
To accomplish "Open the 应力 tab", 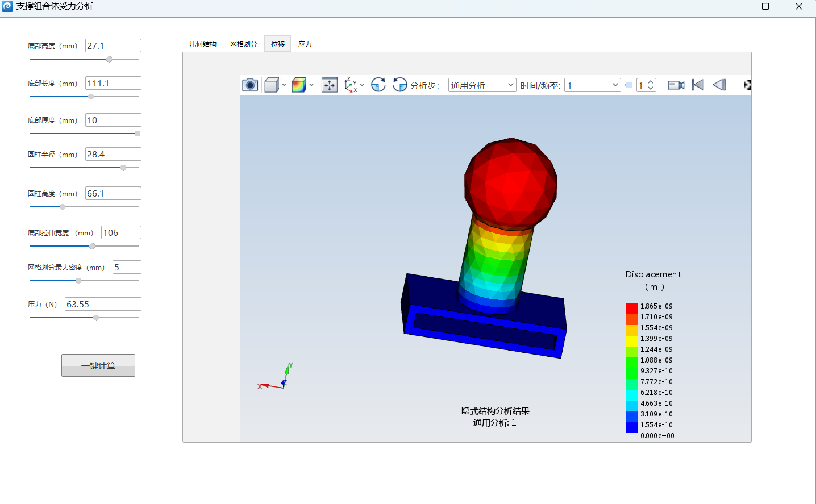I will coord(305,44).
